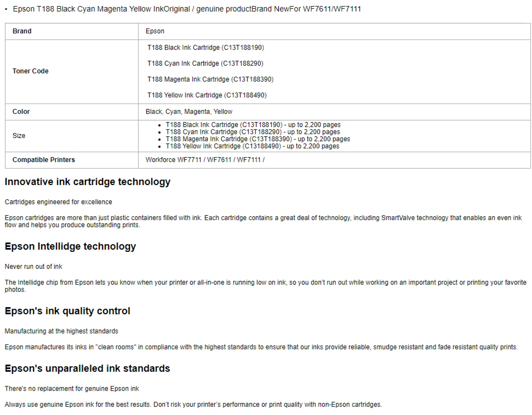Click the Toner Code row label
This screenshot has height=415, width=532.
pos(30,71)
